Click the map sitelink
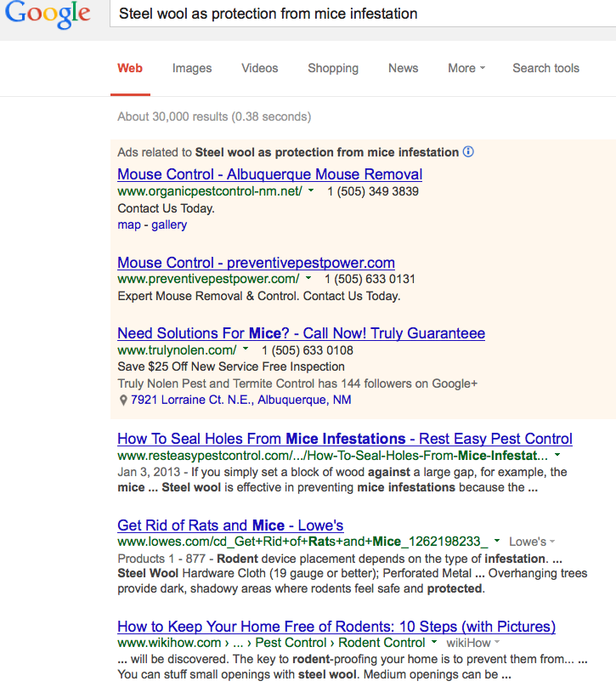The width and height of the screenshot is (616, 687). point(129,224)
